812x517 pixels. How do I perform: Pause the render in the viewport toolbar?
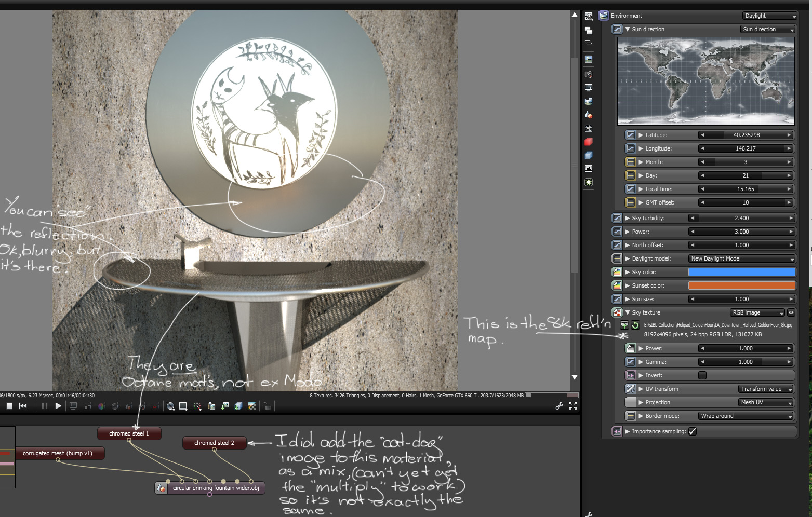[44, 406]
